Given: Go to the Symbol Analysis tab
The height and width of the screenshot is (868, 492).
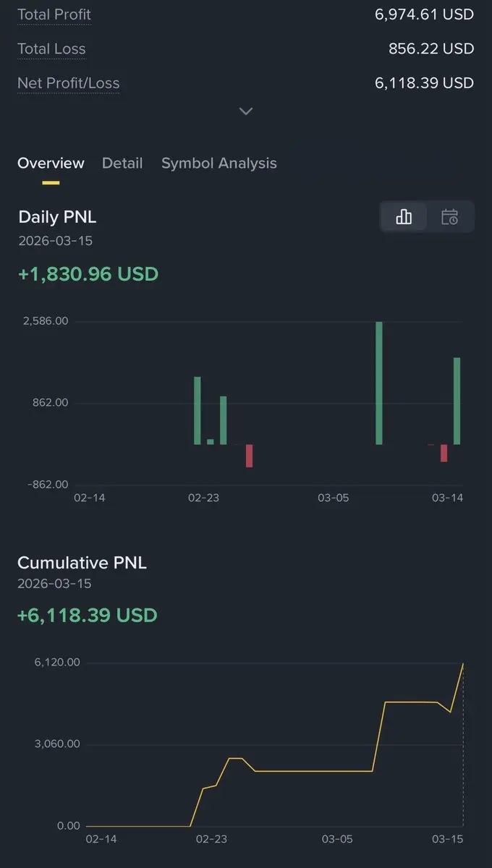Looking at the screenshot, I should [x=219, y=163].
